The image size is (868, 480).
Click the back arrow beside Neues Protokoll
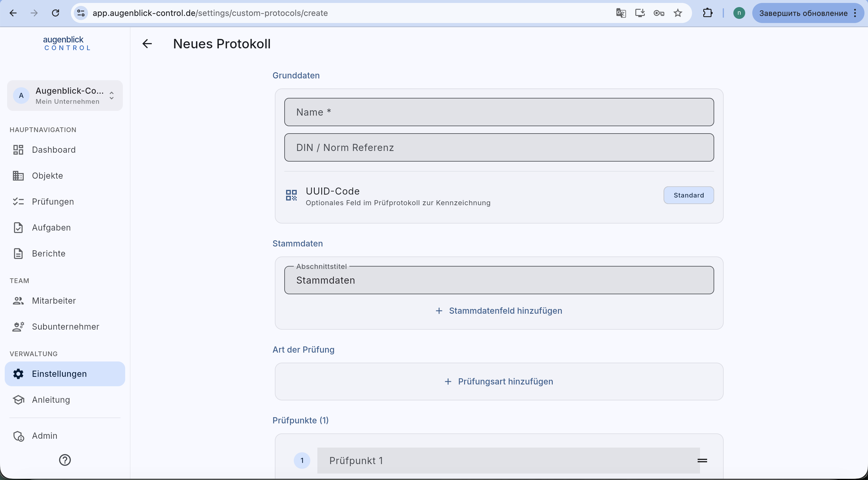(x=147, y=44)
